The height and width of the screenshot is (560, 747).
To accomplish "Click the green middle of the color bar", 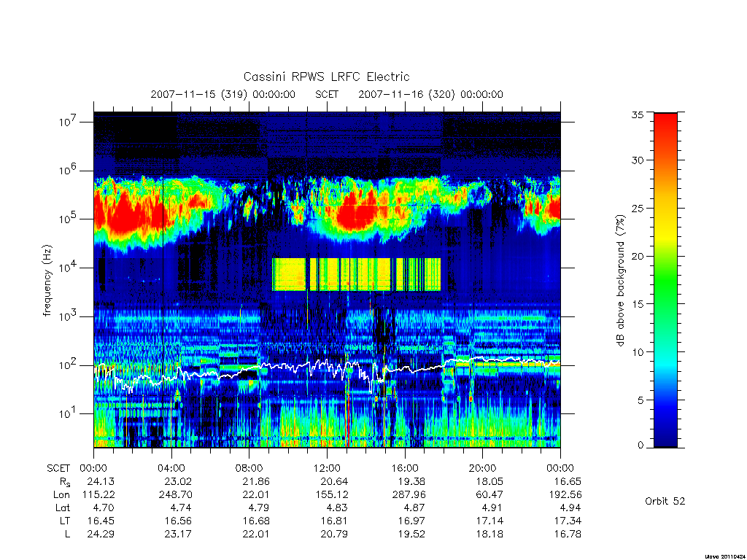I will [665, 281].
